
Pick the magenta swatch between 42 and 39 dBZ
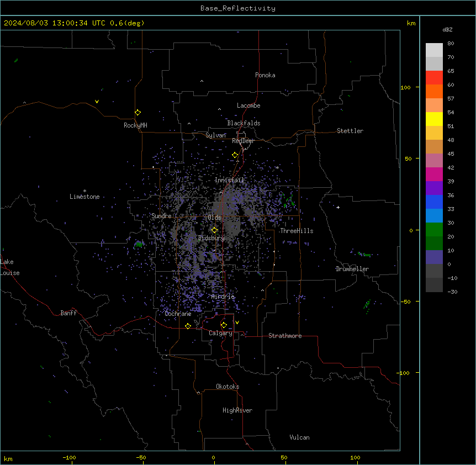434,174
